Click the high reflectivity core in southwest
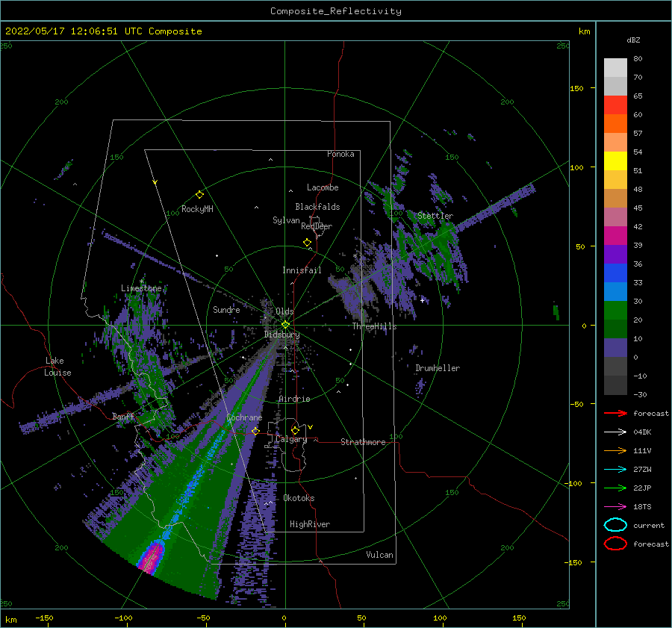 [152, 557]
